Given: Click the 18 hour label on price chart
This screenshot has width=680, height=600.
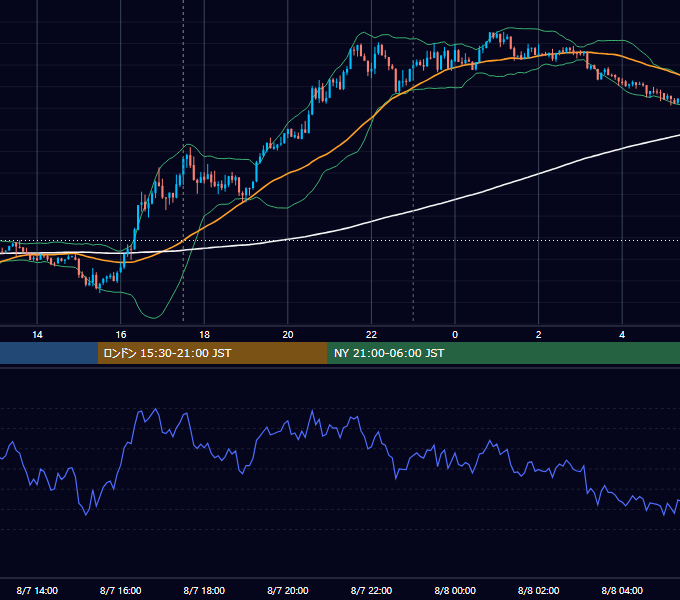Looking at the screenshot, I should [x=204, y=335].
